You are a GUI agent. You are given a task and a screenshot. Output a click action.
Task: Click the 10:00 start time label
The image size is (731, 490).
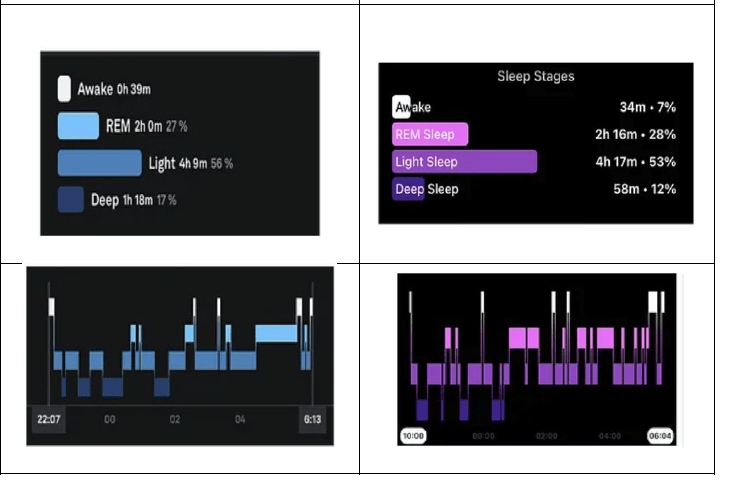click(x=413, y=436)
